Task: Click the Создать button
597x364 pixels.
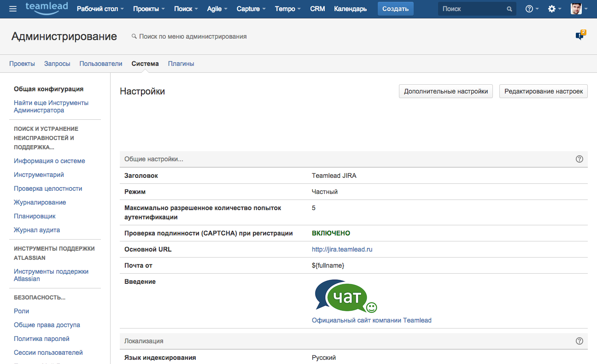Action: tap(395, 9)
